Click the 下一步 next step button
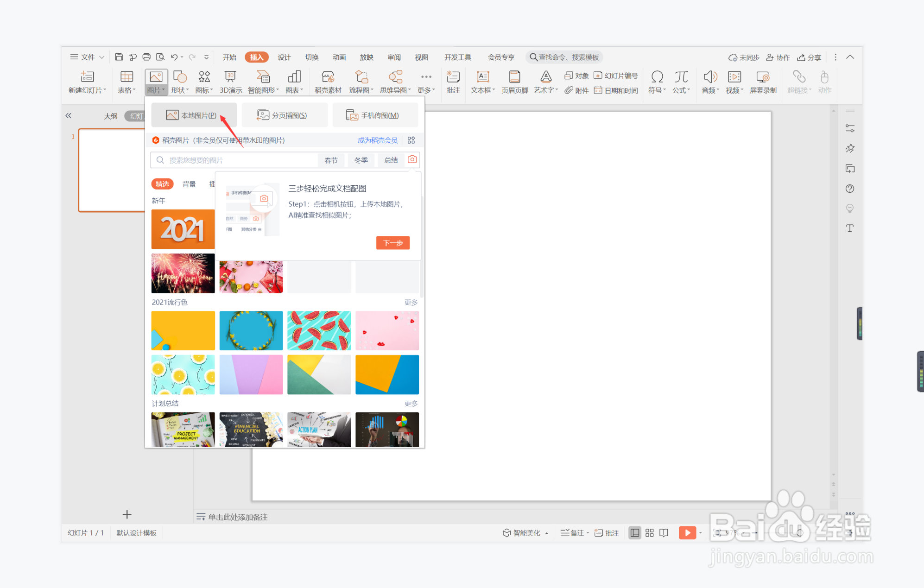Screen dimensions: 924x588 (x=392, y=243)
